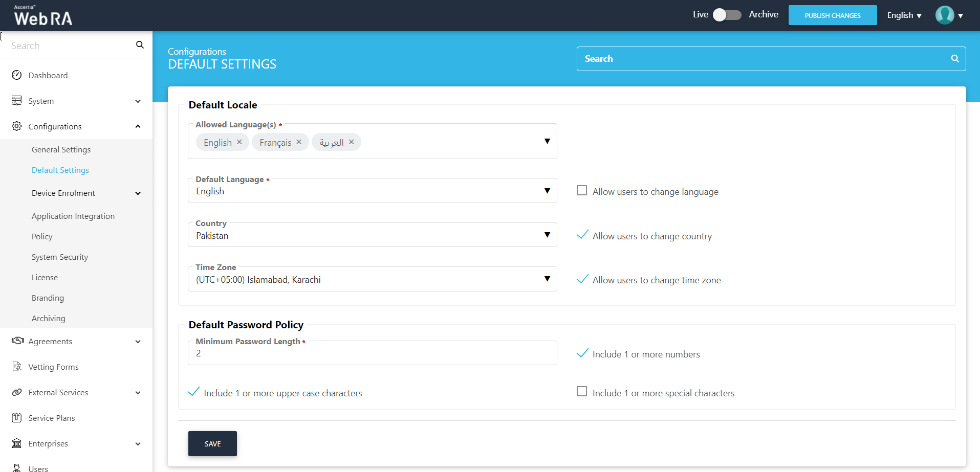Expand the System menu chevron
Image resolution: width=980 pixels, height=472 pixels.
click(138, 101)
